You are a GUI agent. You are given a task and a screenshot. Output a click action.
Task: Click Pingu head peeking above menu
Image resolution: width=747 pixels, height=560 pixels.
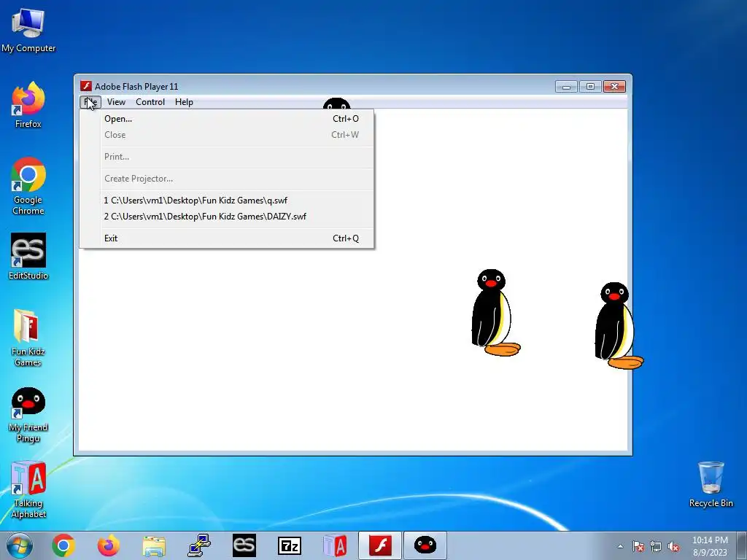pyautogui.click(x=336, y=104)
